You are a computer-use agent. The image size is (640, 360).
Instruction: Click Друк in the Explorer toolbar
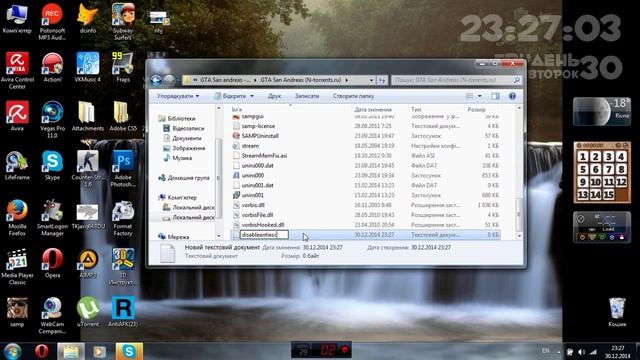pyautogui.click(x=274, y=96)
